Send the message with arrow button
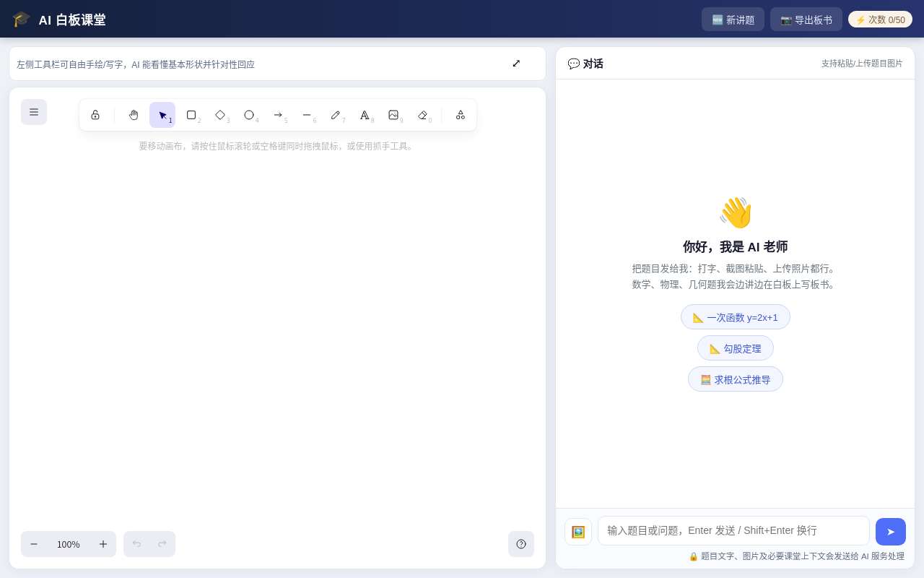This screenshot has height=578, width=924. (891, 532)
